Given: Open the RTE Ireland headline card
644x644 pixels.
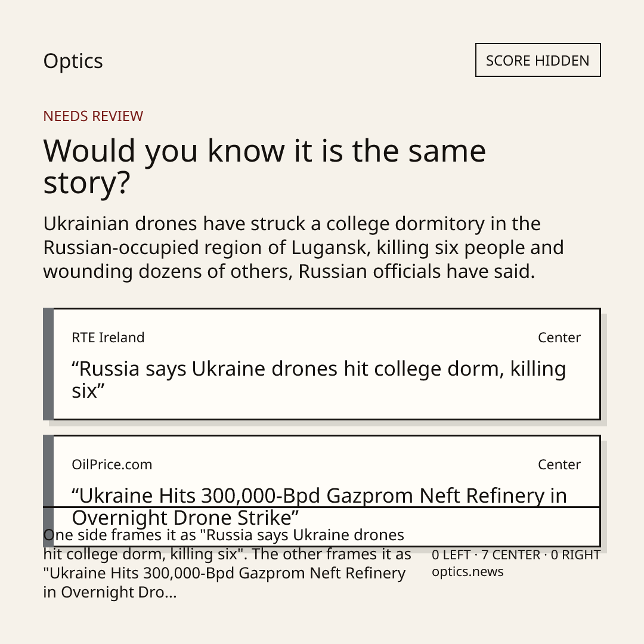Looking at the screenshot, I should (322, 364).
